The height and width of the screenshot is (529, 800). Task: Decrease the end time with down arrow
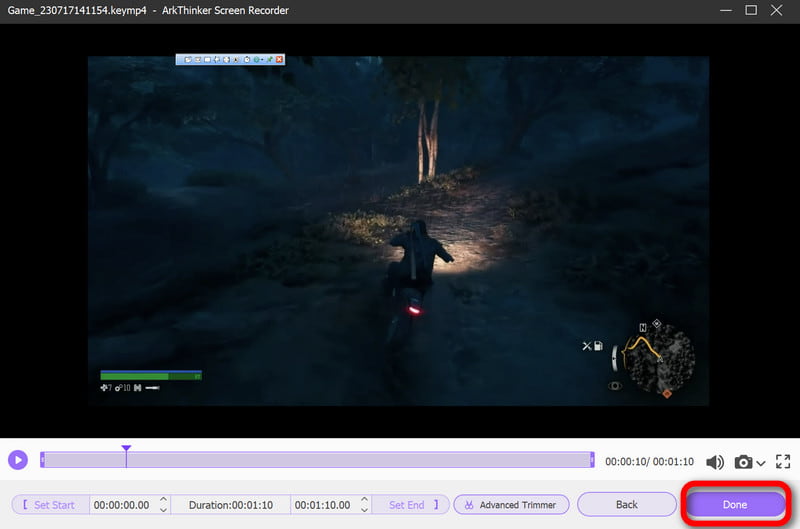click(x=364, y=510)
